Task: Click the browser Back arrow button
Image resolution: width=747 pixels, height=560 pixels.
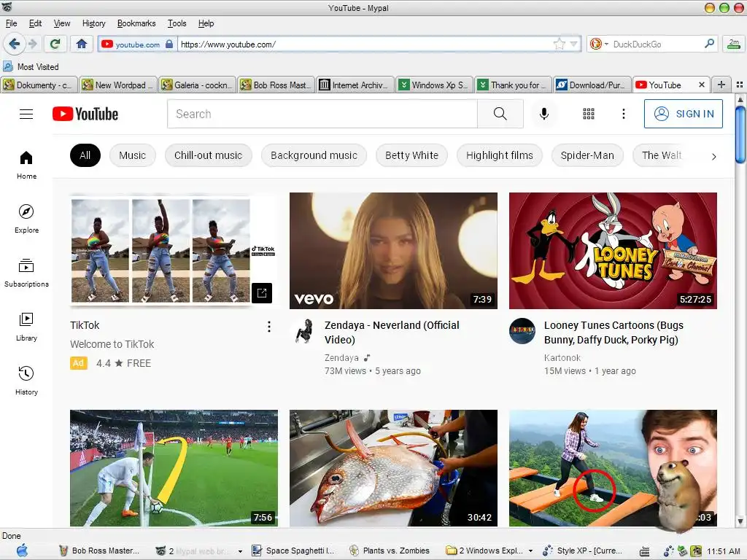Action: click(15, 44)
